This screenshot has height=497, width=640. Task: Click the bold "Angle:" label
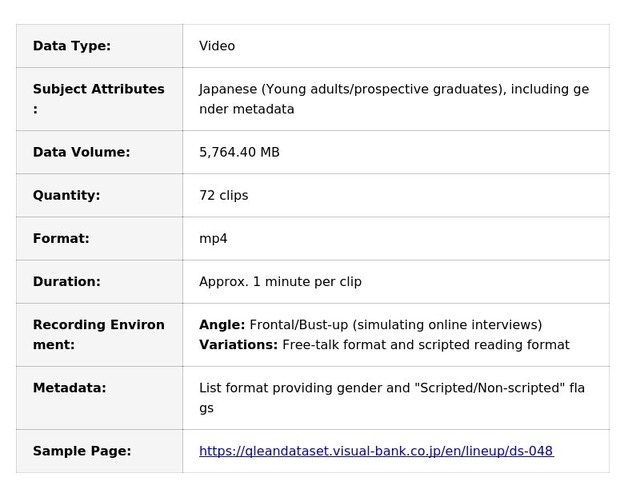pos(222,325)
